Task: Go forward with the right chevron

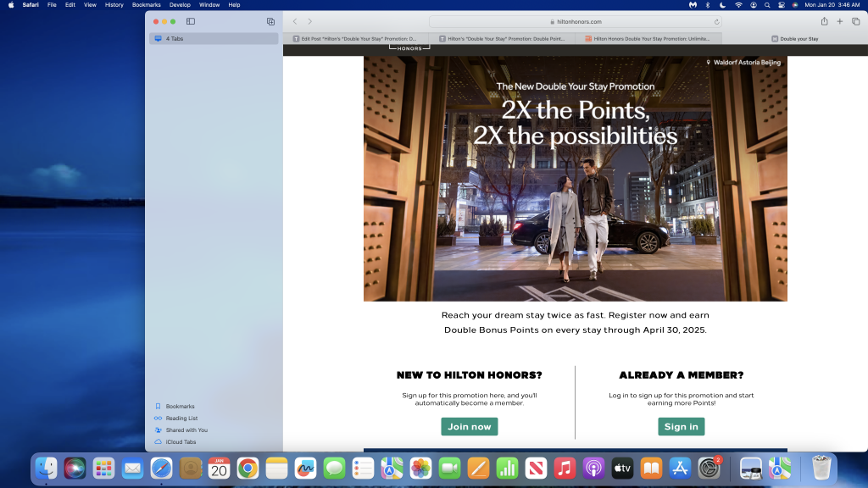Action: pos(310,21)
